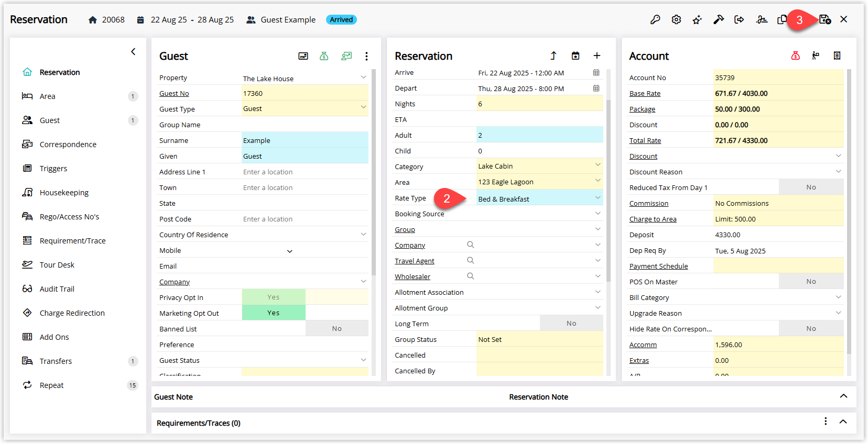Click the person with flag icon in Account panel
The width and height of the screenshot is (868, 444).
(x=816, y=56)
